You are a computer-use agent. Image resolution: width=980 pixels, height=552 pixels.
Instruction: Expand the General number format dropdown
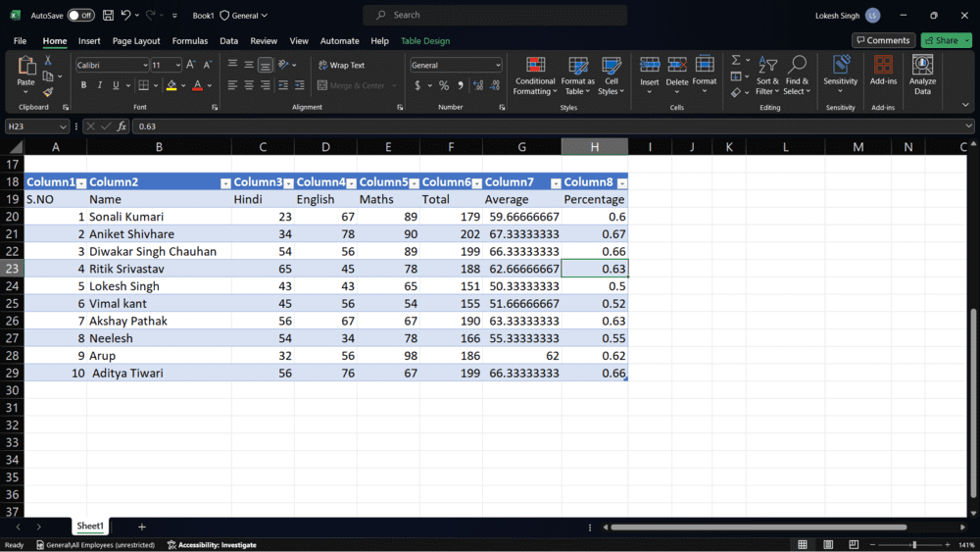pyautogui.click(x=498, y=65)
